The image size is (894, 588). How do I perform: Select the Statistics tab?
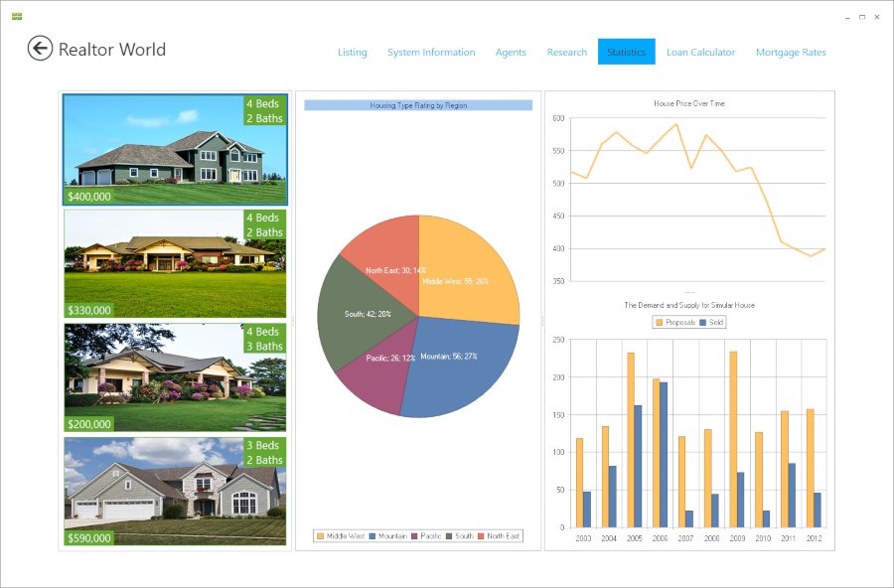626,53
